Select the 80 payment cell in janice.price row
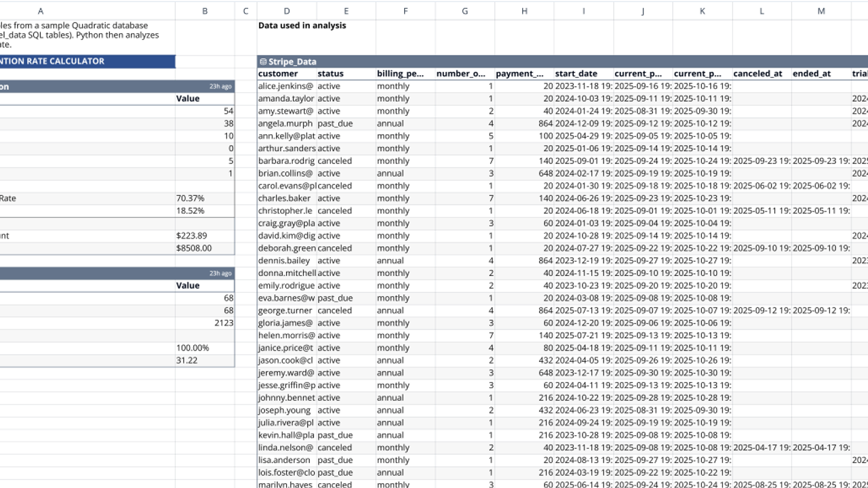The image size is (868, 488). point(524,348)
